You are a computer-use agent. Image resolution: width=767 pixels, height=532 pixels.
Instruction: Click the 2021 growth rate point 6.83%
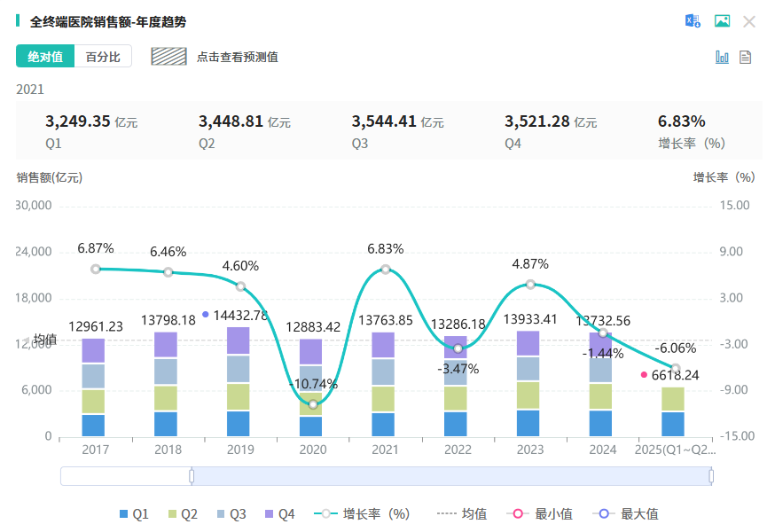(x=386, y=270)
